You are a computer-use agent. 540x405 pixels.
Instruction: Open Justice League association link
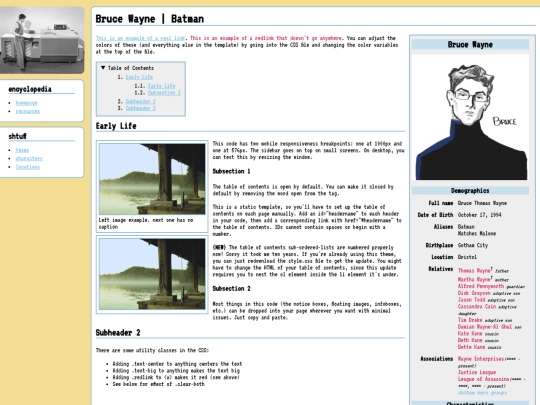(477, 372)
